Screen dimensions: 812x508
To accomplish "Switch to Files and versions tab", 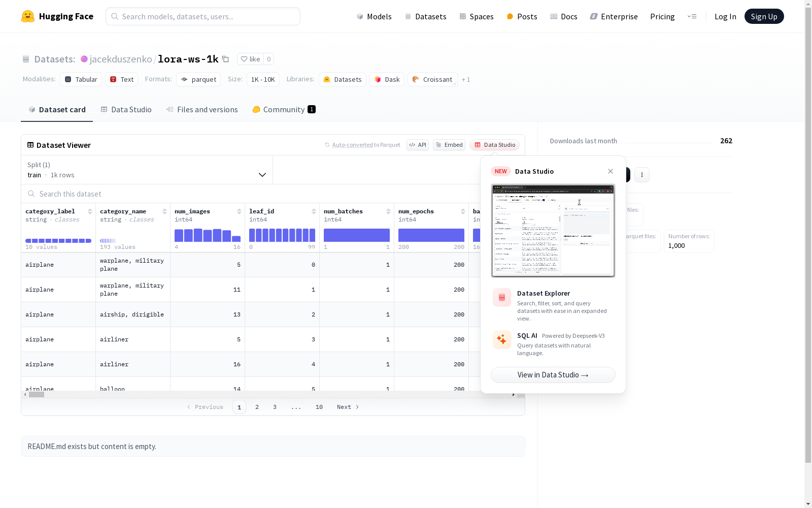I will click(x=202, y=110).
